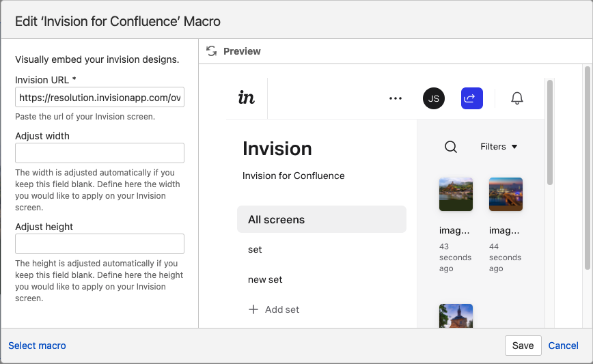
Task: Click the Preview refresh icon
Action: [211, 51]
